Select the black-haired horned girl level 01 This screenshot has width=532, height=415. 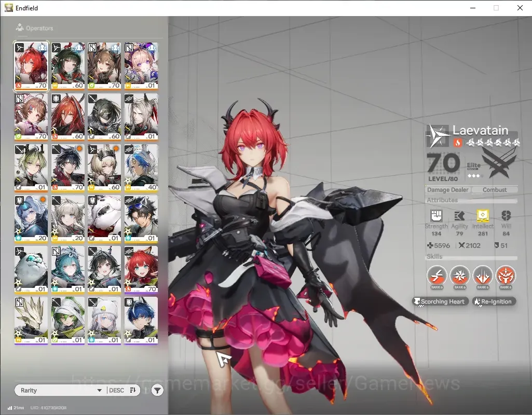pos(104,270)
